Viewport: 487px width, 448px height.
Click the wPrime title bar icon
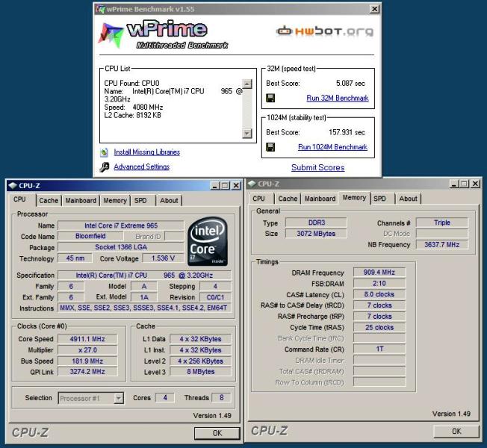click(x=100, y=9)
